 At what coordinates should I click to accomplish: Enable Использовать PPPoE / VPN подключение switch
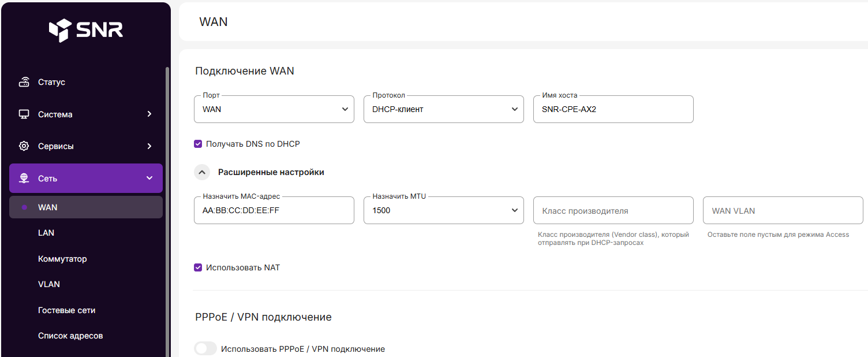[x=205, y=349]
